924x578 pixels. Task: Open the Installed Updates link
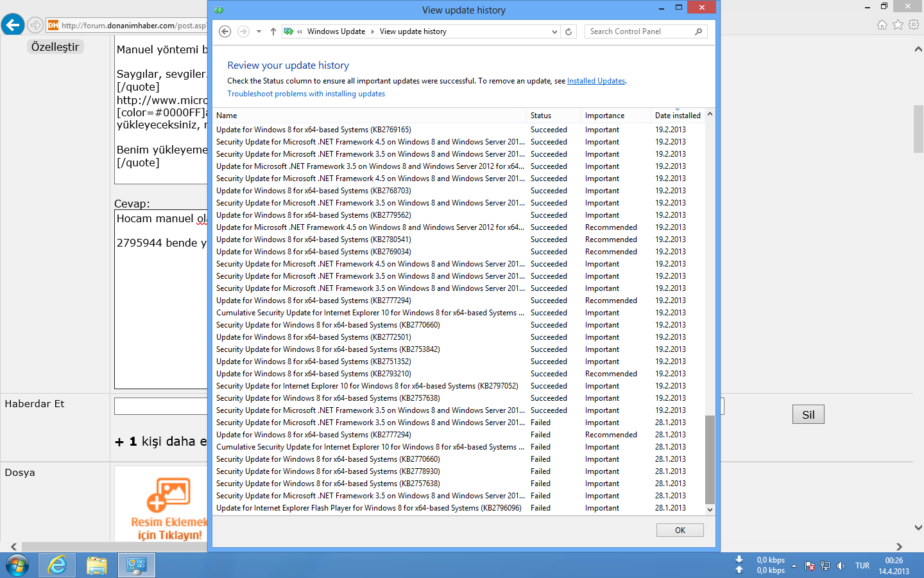(596, 81)
